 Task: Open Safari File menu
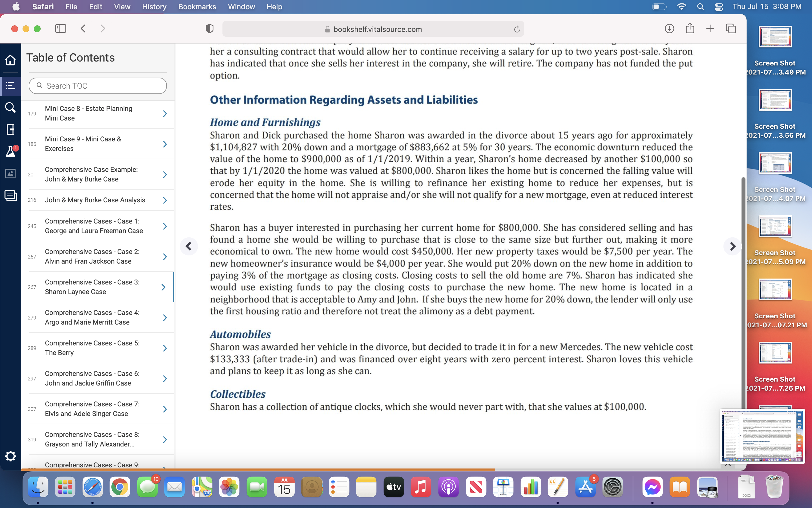click(x=71, y=7)
